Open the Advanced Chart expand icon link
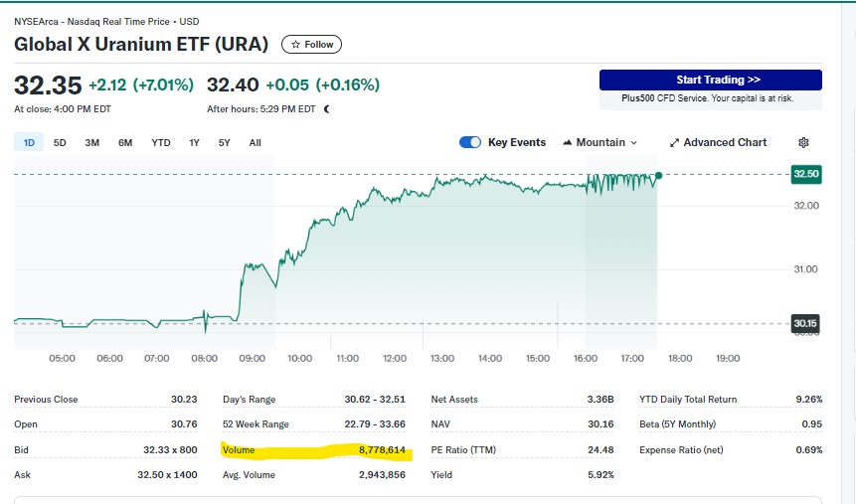This screenshot has height=504, width=856. [x=718, y=142]
